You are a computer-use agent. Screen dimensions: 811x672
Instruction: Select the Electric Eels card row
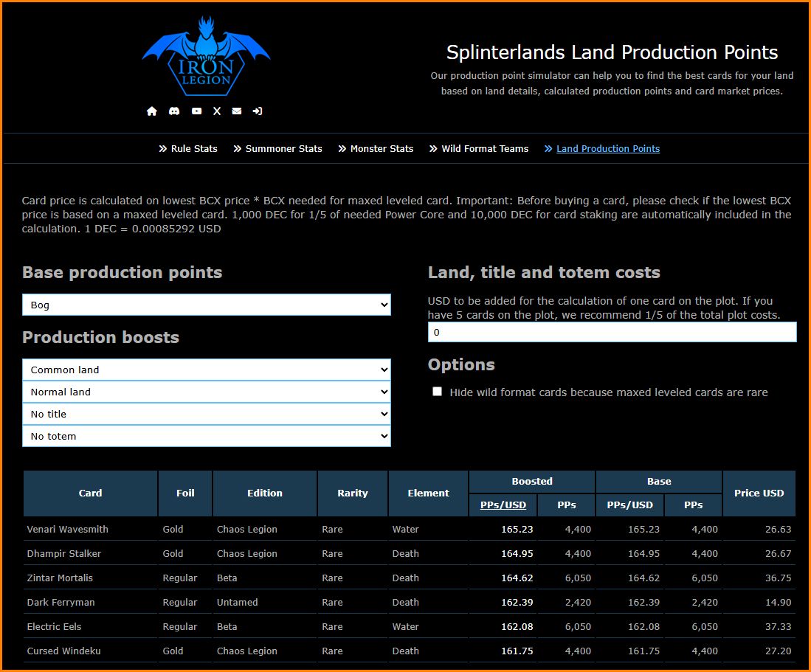click(x=409, y=626)
